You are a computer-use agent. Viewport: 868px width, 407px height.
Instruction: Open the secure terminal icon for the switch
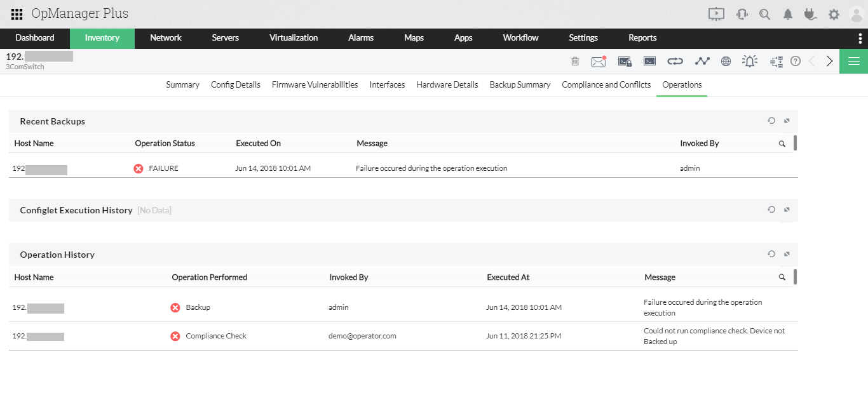pos(625,61)
